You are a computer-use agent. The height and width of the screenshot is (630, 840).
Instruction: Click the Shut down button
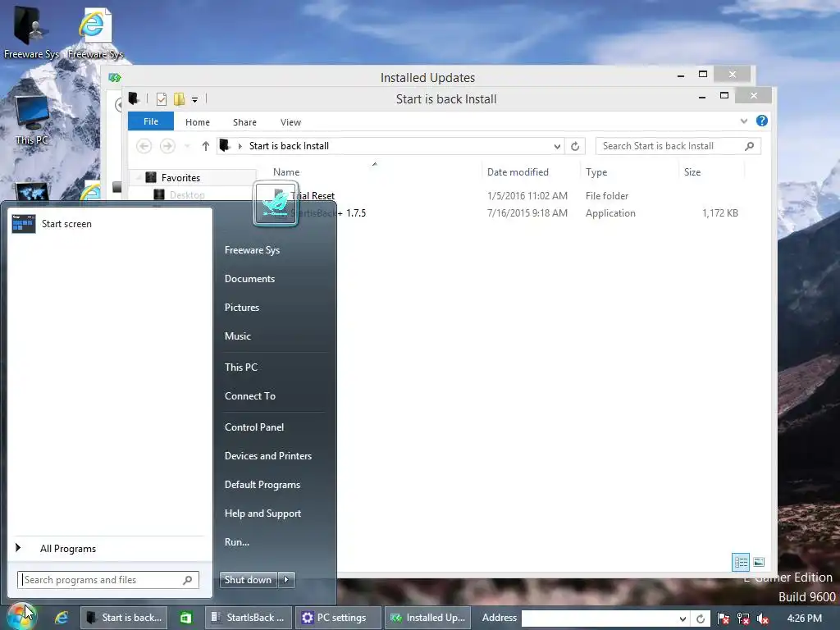[249, 580]
